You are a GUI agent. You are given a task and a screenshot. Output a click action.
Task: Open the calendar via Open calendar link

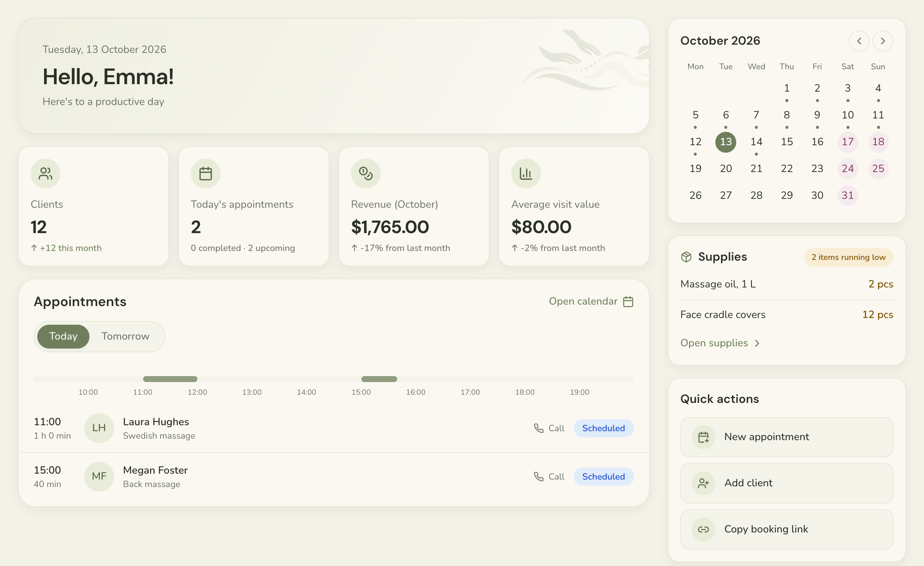click(591, 301)
